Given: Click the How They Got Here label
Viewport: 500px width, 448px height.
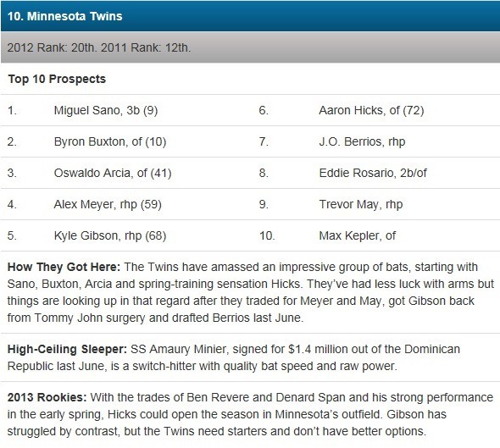Looking at the screenshot, I should [64, 267].
